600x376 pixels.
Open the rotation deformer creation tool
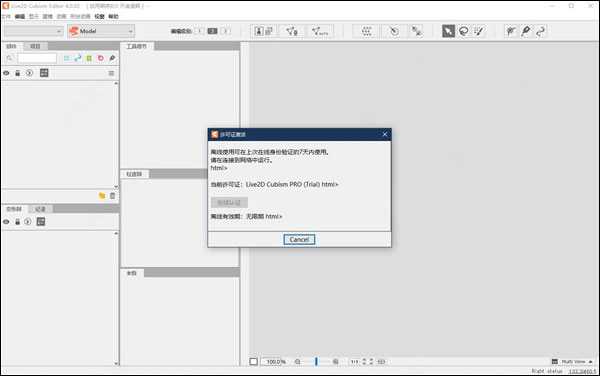tap(394, 31)
